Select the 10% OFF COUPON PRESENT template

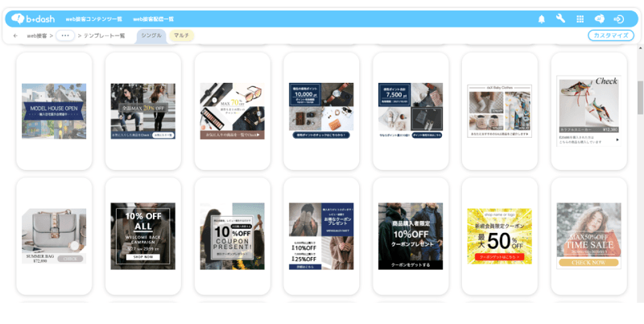click(232, 236)
